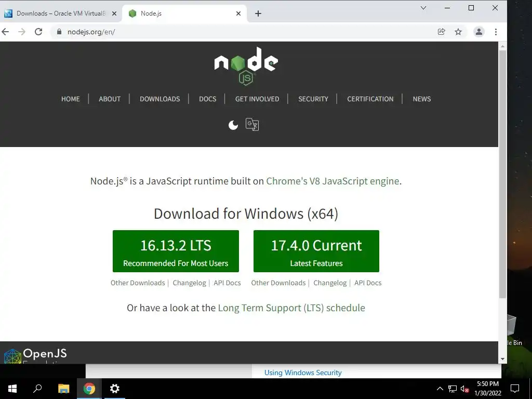Open Using Windows Security link in Settings window

[303, 373]
